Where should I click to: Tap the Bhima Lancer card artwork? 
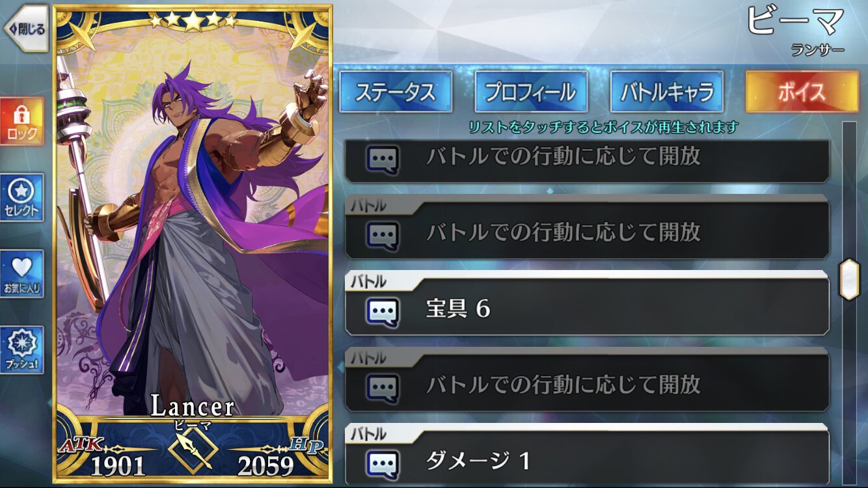(x=193, y=221)
